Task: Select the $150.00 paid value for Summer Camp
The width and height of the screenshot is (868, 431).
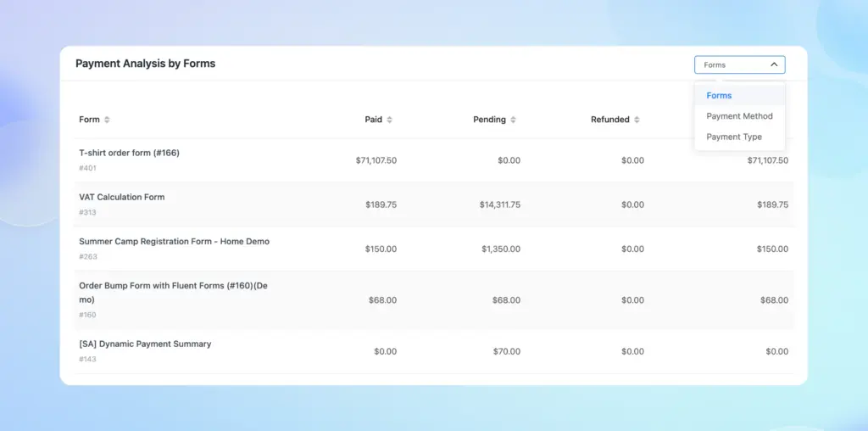Action: pyautogui.click(x=381, y=249)
